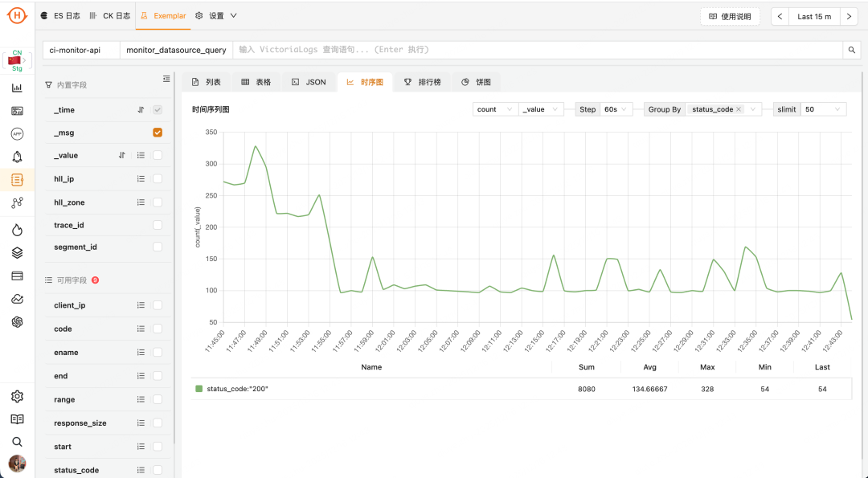
Task: Open the stacked layers icon in sidebar
Action: tap(17, 253)
